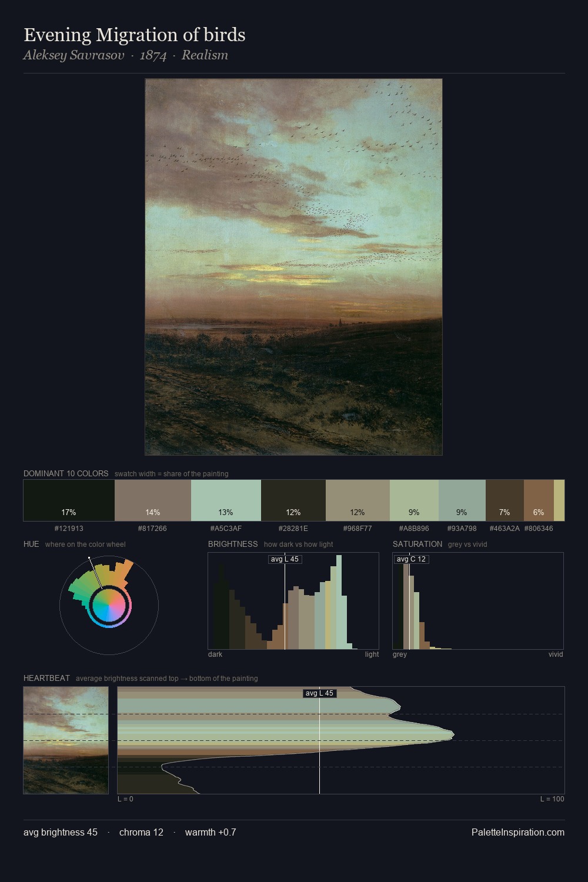The width and height of the screenshot is (588, 882).
Task: Click the hex code label "#806346"
Action: coord(539,529)
